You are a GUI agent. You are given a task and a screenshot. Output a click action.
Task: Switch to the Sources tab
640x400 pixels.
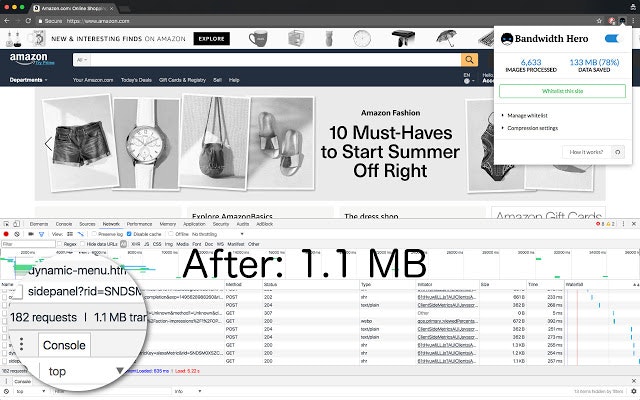[87, 224]
